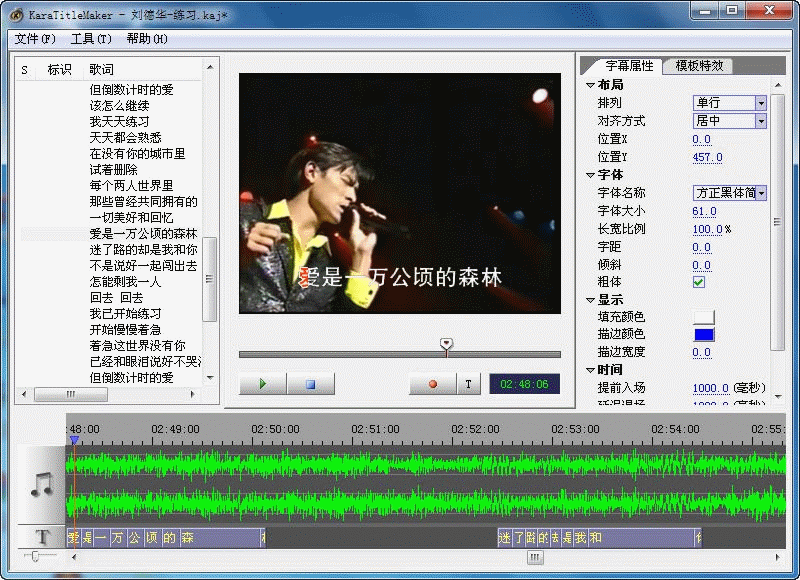
Task: Click the 长宽比例 value 100.0
Action: [x=707, y=229]
